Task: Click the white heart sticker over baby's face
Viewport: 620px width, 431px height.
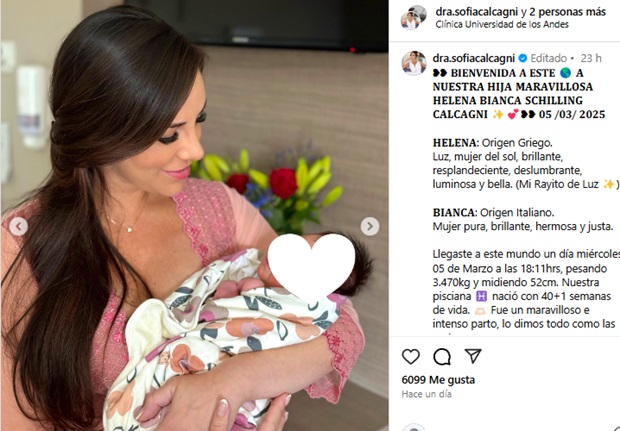Action: coord(312,265)
